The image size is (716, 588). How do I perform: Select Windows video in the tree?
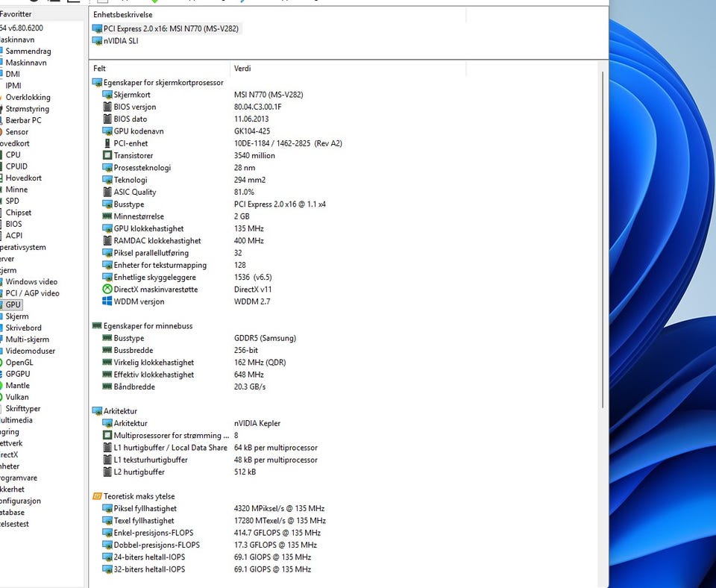click(31, 281)
